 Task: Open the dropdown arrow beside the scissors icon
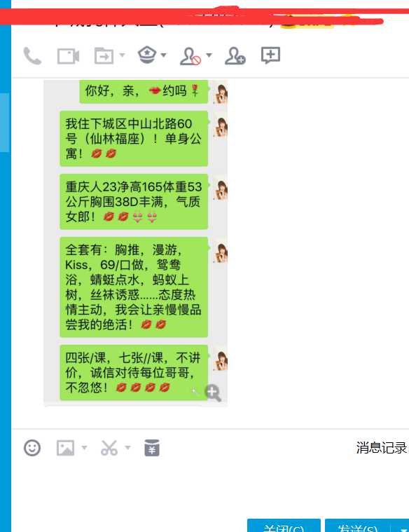pyautogui.click(x=127, y=447)
